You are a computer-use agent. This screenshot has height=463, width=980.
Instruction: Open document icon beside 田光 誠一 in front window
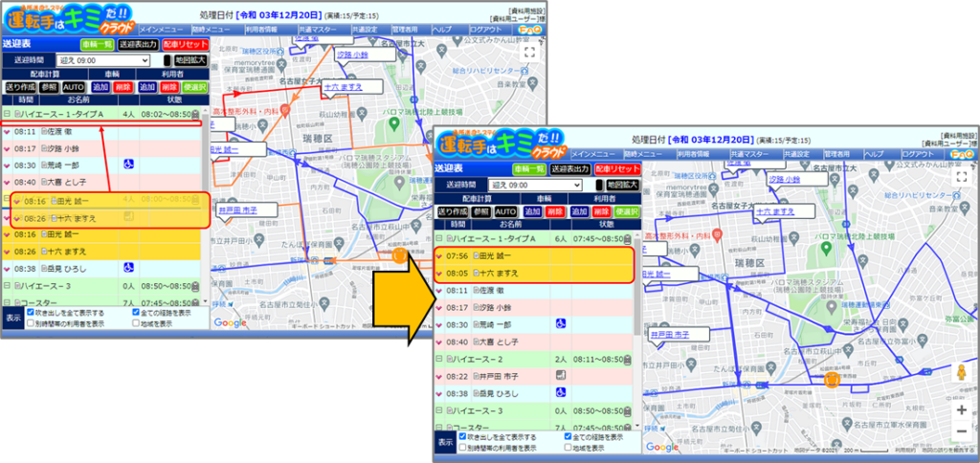click(x=476, y=255)
